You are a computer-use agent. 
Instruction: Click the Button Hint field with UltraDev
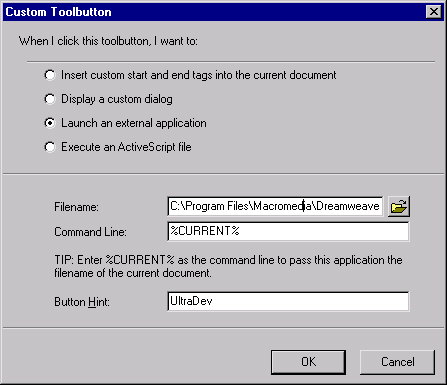288,301
